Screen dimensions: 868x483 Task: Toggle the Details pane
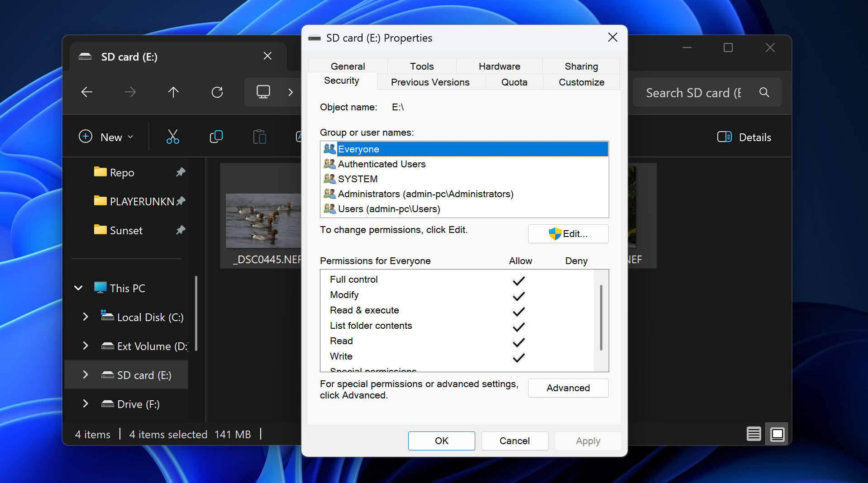(744, 137)
